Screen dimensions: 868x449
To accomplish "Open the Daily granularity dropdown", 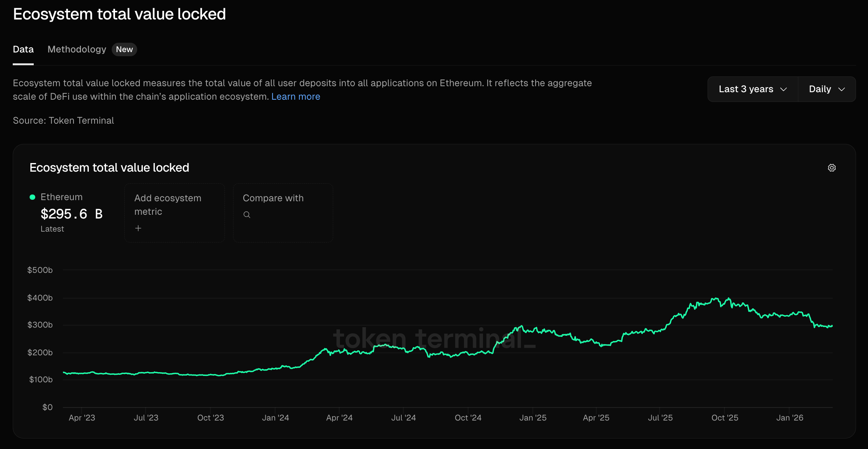I will coord(827,89).
